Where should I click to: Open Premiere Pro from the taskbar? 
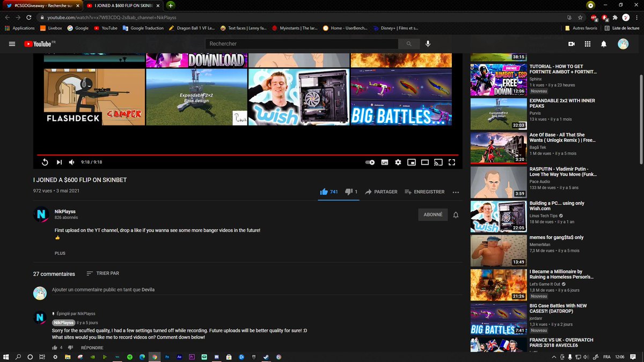pos(191,357)
